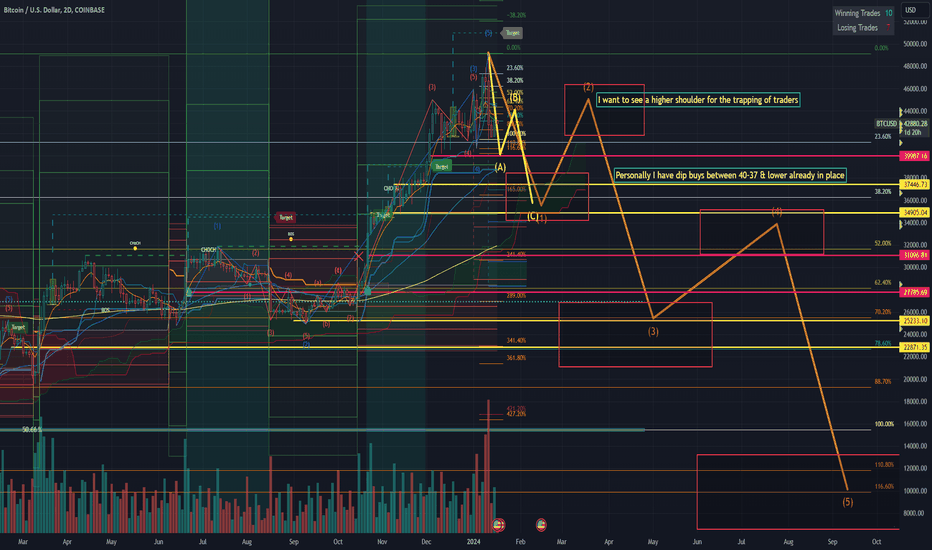
Task: Open the US flag economic event icon in February
Action: (x=541, y=524)
